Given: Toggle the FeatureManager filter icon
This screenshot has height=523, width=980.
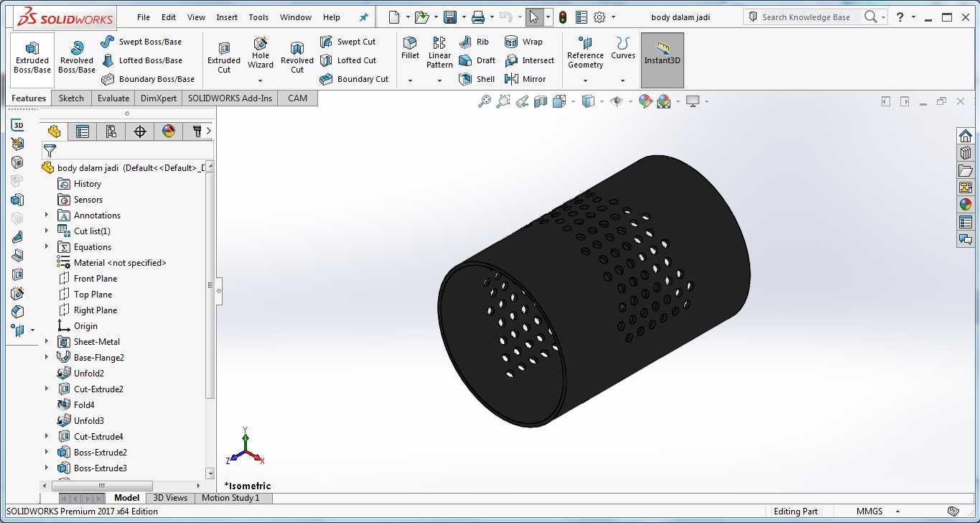Looking at the screenshot, I should [x=50, y=150].
